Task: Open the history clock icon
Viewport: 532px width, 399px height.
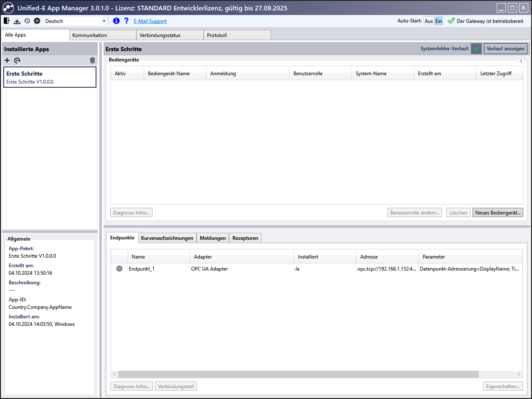Action: [x=27, y=21]
